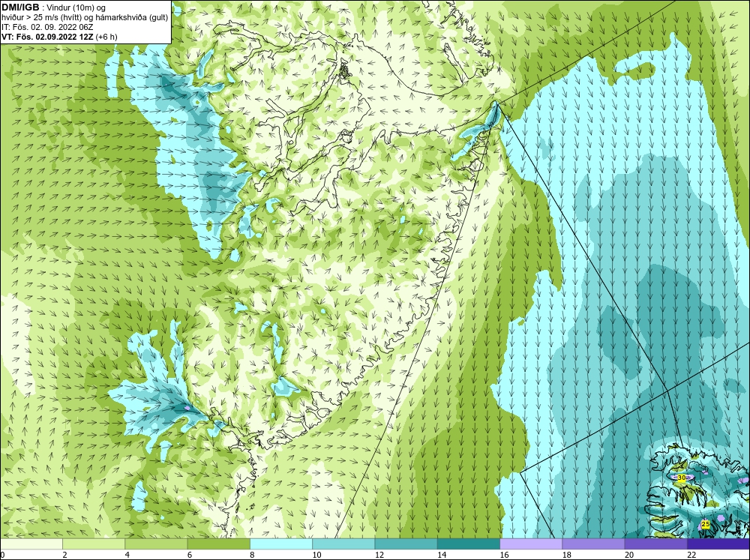This screenshot has width=750, height=560.
Task: Select the 12–14 m/s teal swatch
Action: (406, 544)
